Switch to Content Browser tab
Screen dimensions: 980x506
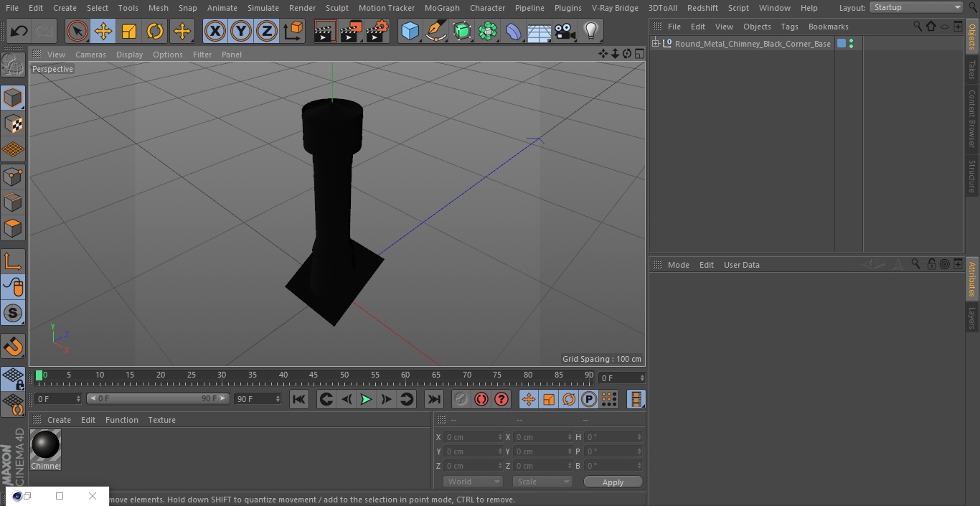tap(972, 118)
